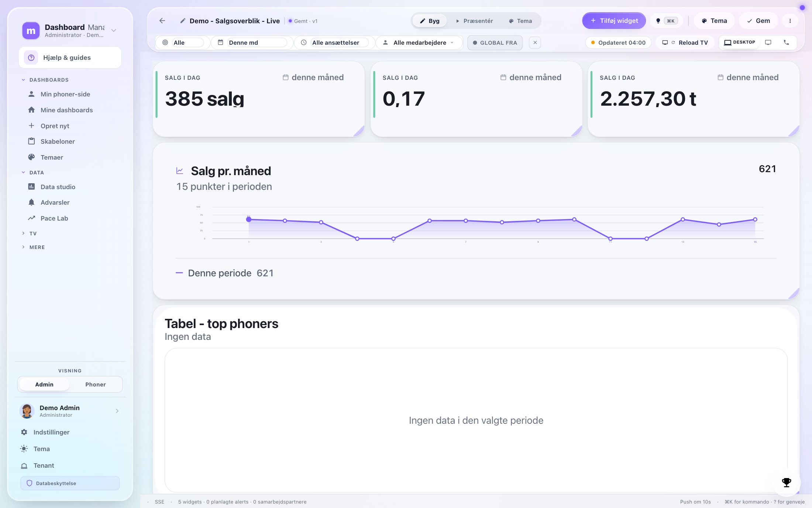This screenshot has height=508, width=812.
Task: Click the line chart icon beside Salg pr. måned
Action: [180, 171]
